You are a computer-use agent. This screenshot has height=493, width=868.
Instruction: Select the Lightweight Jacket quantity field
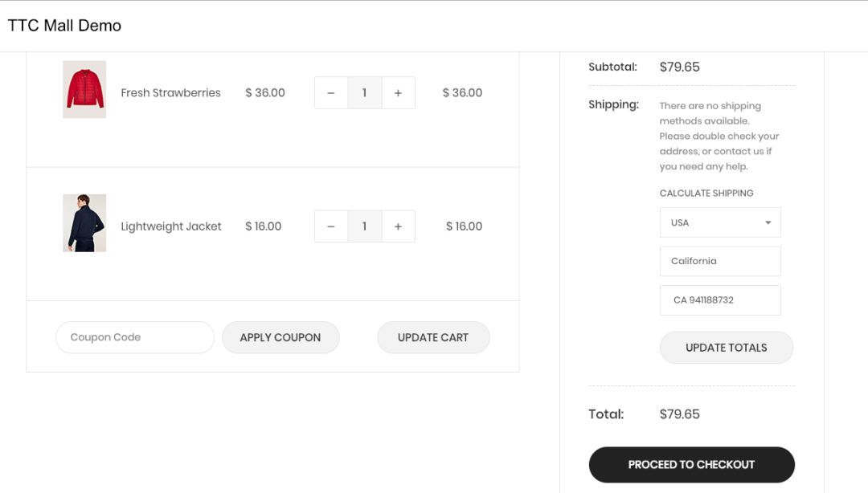tap(365, 226)
